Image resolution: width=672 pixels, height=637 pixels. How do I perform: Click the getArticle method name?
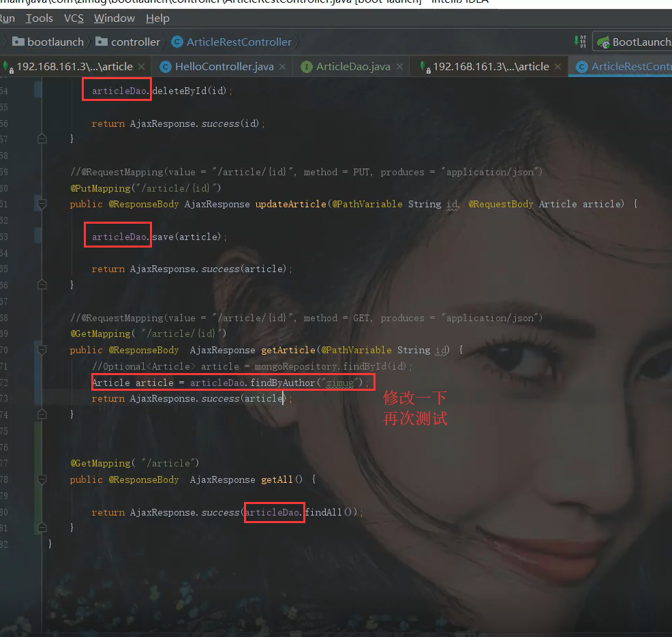pyautogui.click(x=288, y=350)
